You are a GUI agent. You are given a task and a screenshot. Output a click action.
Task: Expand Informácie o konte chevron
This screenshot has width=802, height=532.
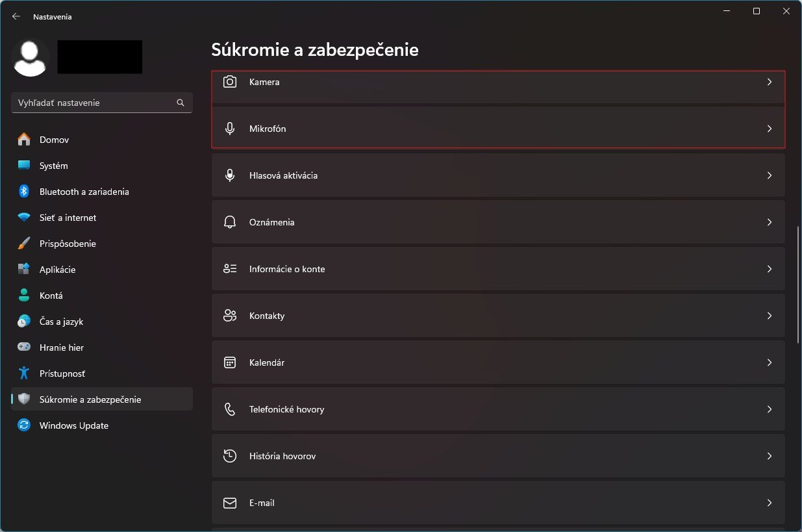pos(770,269)
